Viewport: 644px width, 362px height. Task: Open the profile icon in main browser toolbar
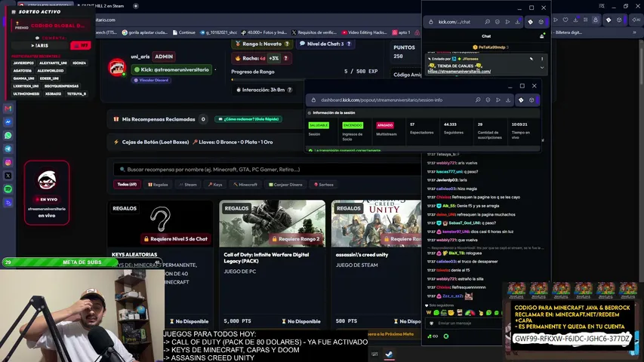pos(596,20)
